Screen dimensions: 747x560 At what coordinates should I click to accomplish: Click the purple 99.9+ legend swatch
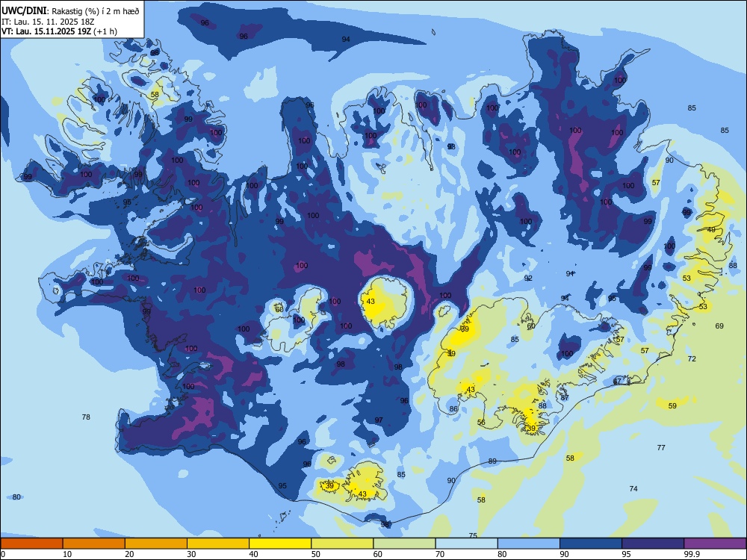715,544
